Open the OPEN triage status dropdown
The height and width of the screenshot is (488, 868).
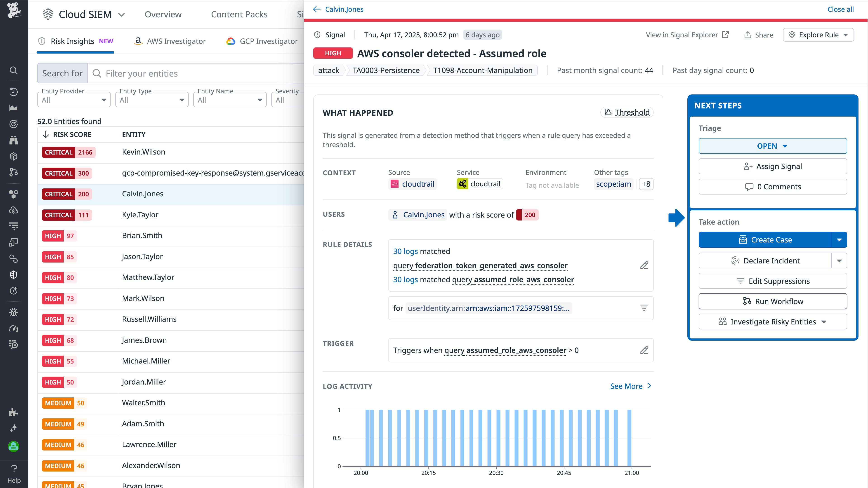click(773, 146)
